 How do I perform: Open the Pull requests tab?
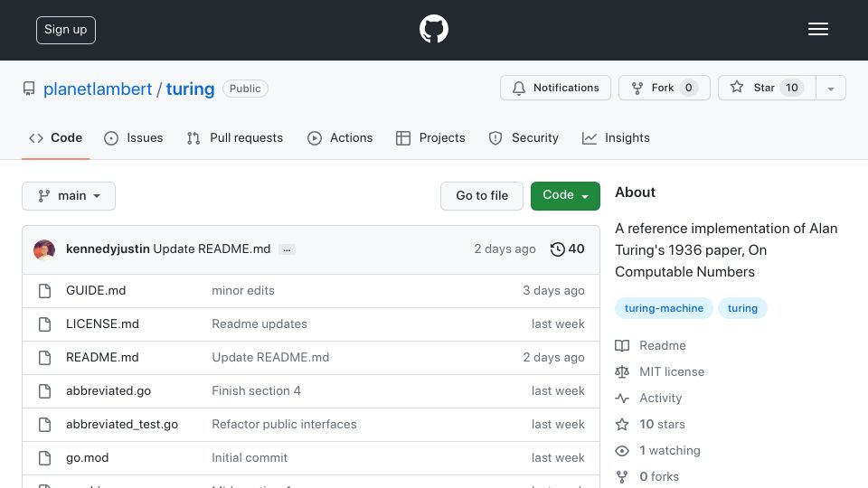(x=235, y=137)
